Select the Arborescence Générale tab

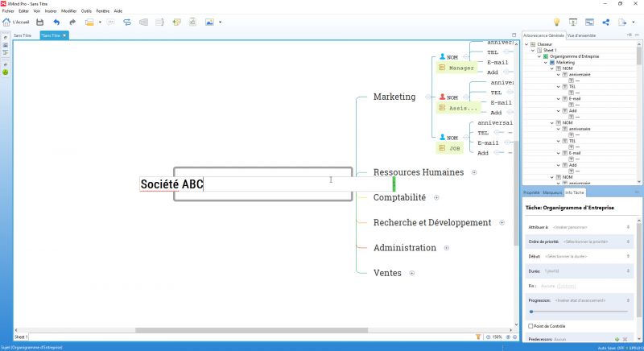point(544,35)
